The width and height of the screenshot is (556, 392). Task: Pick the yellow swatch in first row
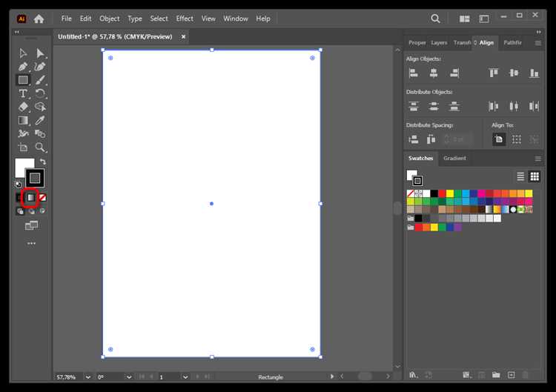coord(449,193)
